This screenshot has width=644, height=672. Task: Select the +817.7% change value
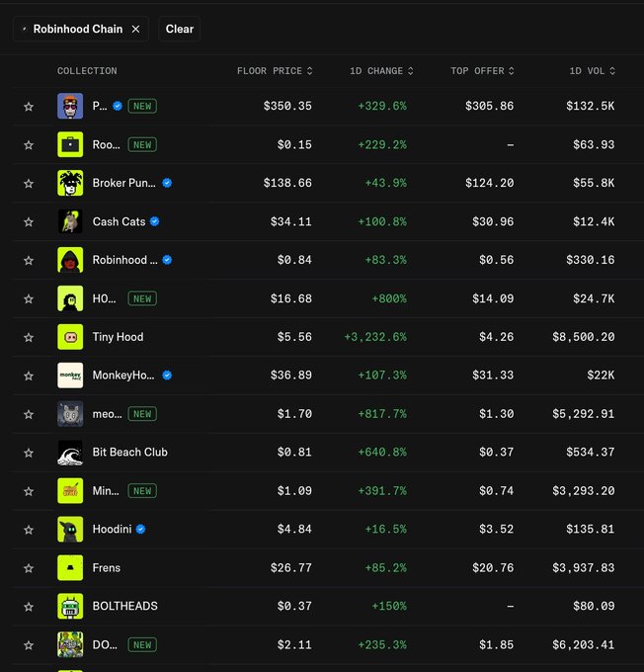click(x=382, y=413)
